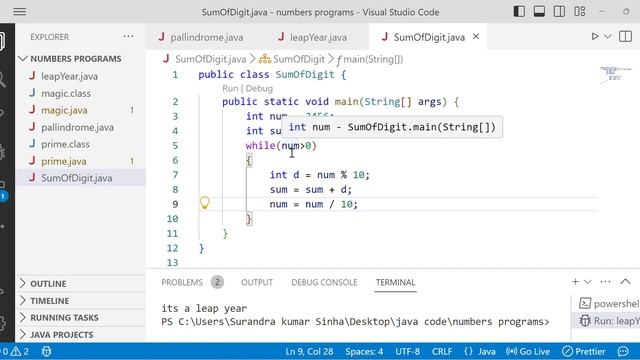Select the TERMINAL panel tab
Screen dimensions: 640x360
[x=395, y=282]
